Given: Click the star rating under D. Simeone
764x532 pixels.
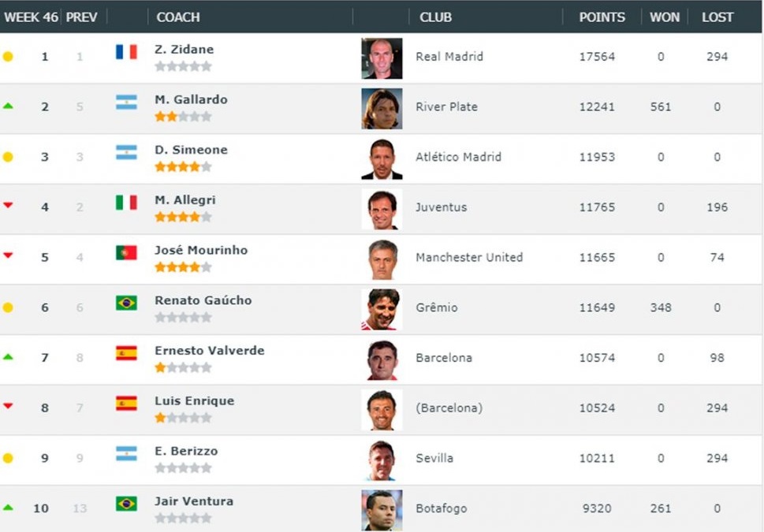Looking at the screenshot, I should point(183,166).
